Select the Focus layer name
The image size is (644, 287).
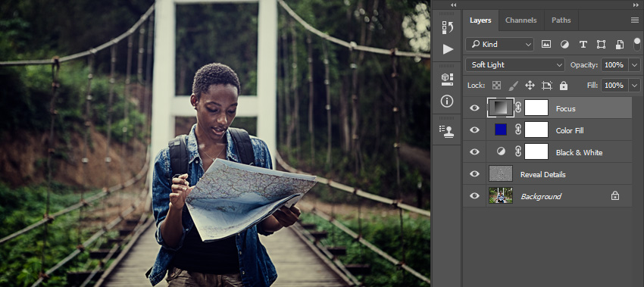pos(565,109)
